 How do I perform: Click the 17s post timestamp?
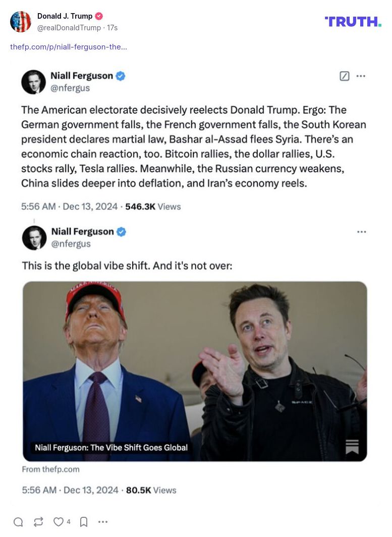(x=112, y=28)
